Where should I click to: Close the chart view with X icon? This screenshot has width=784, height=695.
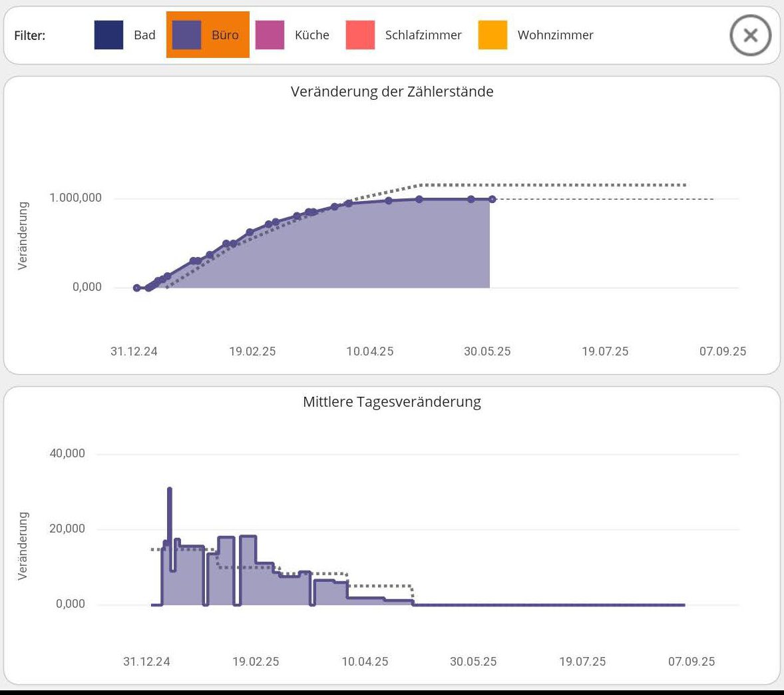(x=750, y=36)
